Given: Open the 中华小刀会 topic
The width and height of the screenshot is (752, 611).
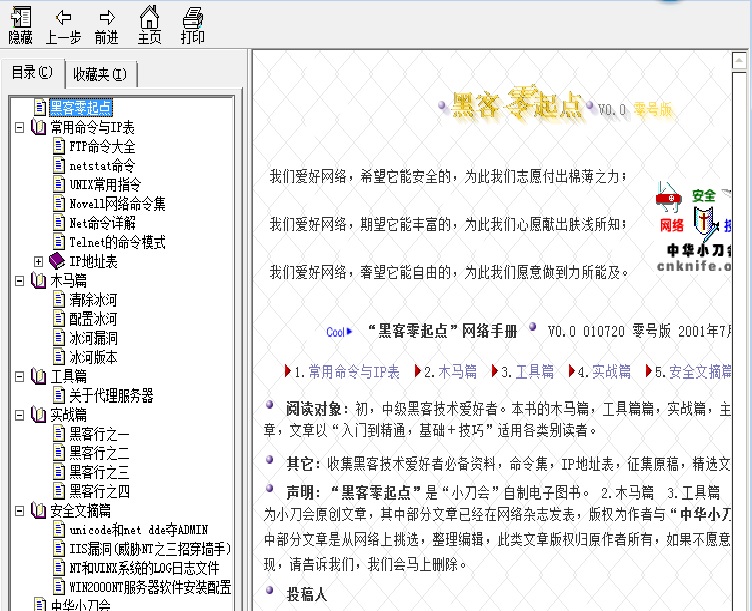Looking at the screenshot, I should point(81,605).
